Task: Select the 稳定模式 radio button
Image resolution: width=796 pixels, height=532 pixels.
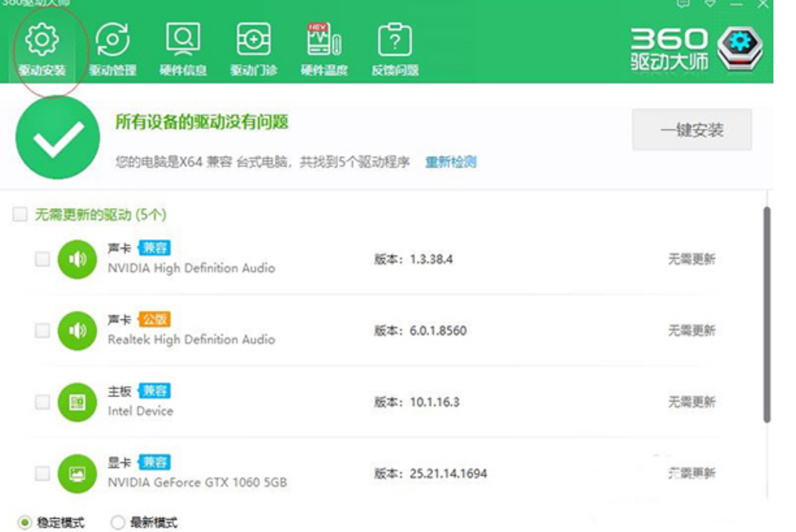Action: [24, 522]
